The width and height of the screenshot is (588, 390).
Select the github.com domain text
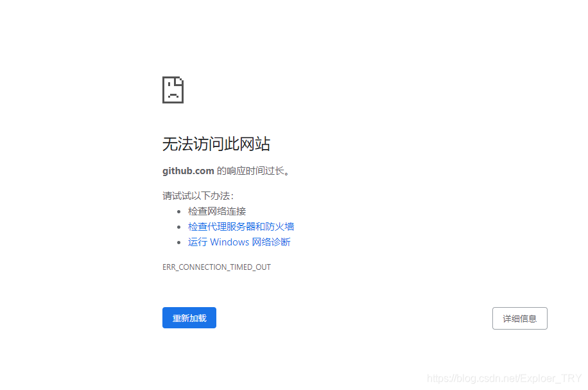click(x=187, y=170)
